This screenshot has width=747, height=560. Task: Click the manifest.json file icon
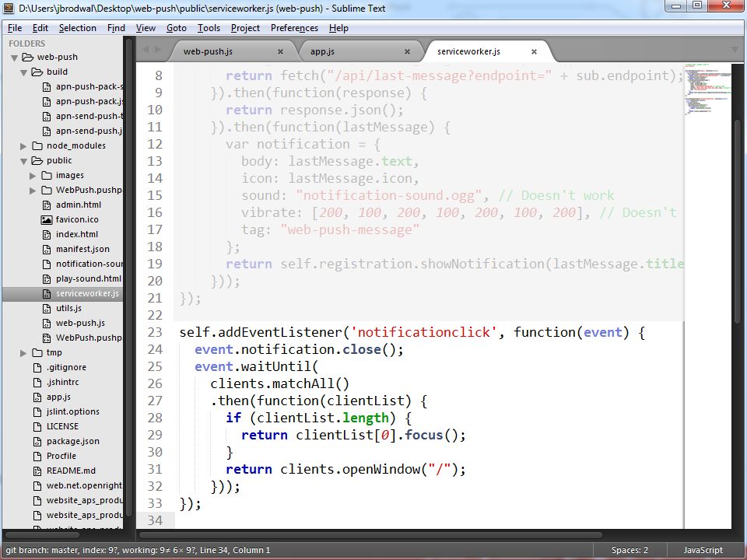click(x=46, y=249)
